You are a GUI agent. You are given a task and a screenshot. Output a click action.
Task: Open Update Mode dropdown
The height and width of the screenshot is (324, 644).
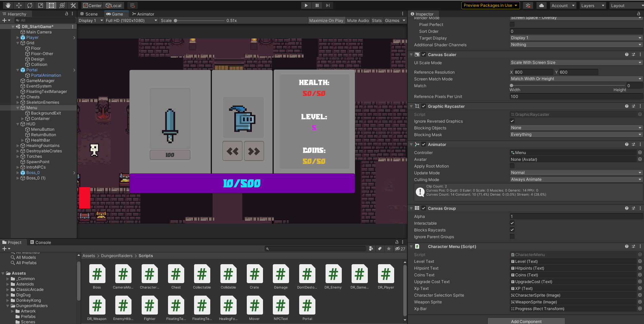[x=576, y=173]
